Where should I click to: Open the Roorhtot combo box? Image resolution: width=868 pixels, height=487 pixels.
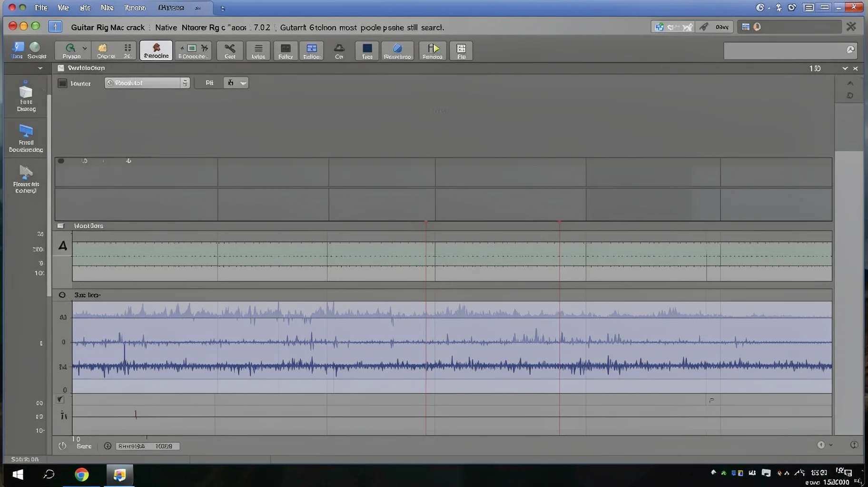[147, 83]
